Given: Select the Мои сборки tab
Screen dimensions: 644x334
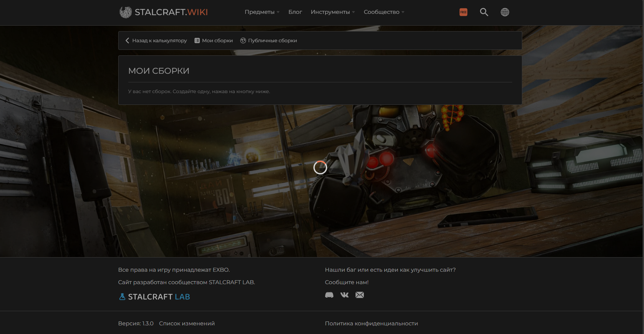Looking at the screenshot, I should point(214,40).
